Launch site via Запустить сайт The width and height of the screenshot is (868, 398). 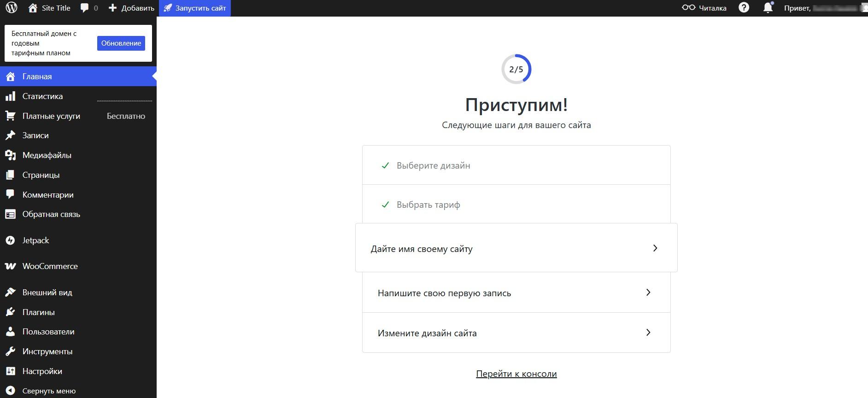coord(195,8)
